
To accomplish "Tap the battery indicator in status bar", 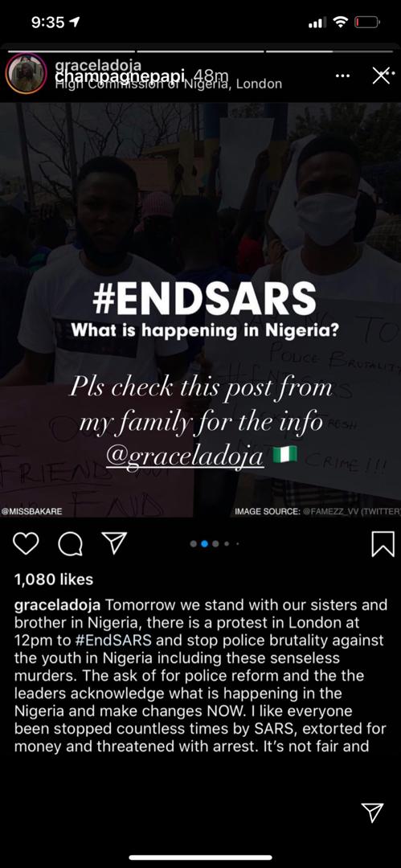I will (366, 23).
